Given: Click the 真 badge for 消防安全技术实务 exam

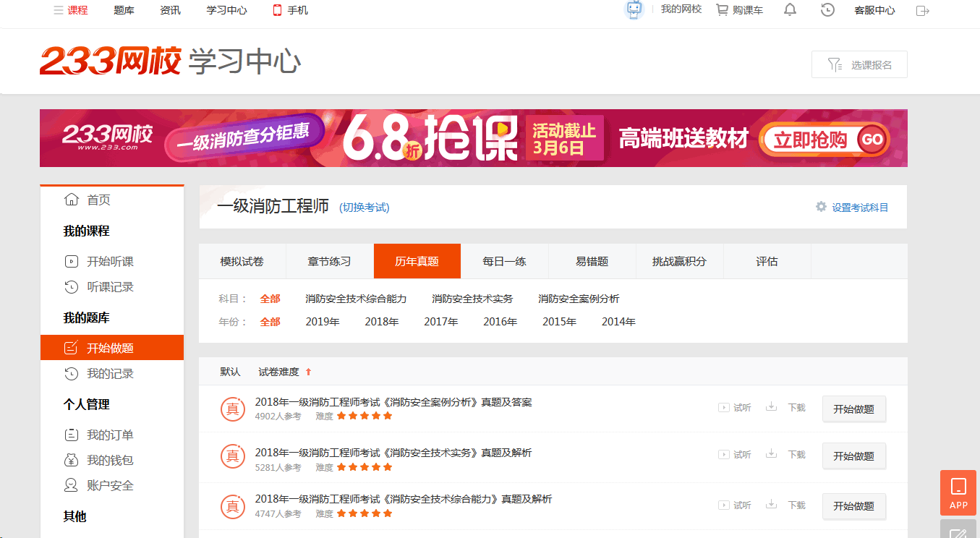Looking at the screenshot, I should click(x=232, y=456).
